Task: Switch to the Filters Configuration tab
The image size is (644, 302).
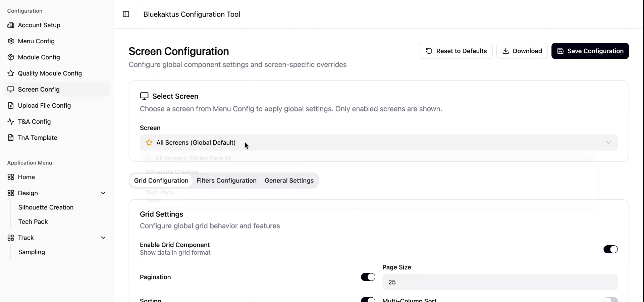Action: pyautogui.click(x=226, y=181)
